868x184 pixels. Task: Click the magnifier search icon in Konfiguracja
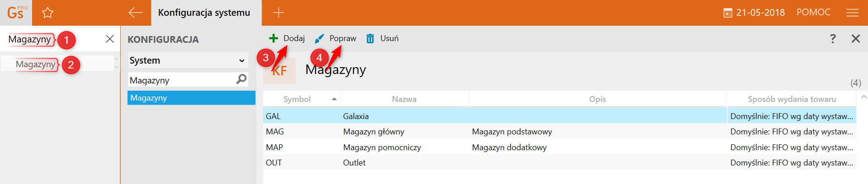coord(241,80)
